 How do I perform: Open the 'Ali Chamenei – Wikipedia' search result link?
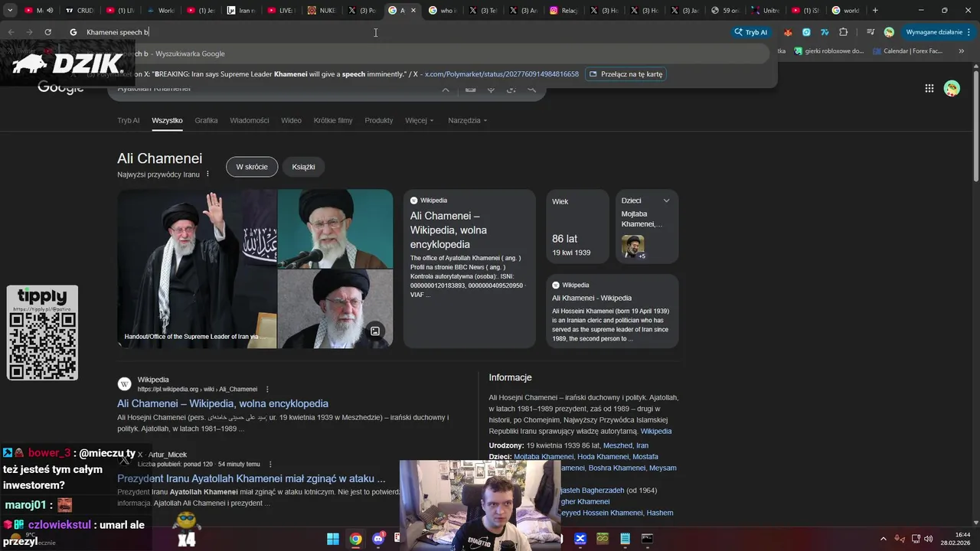pos(223,403)
